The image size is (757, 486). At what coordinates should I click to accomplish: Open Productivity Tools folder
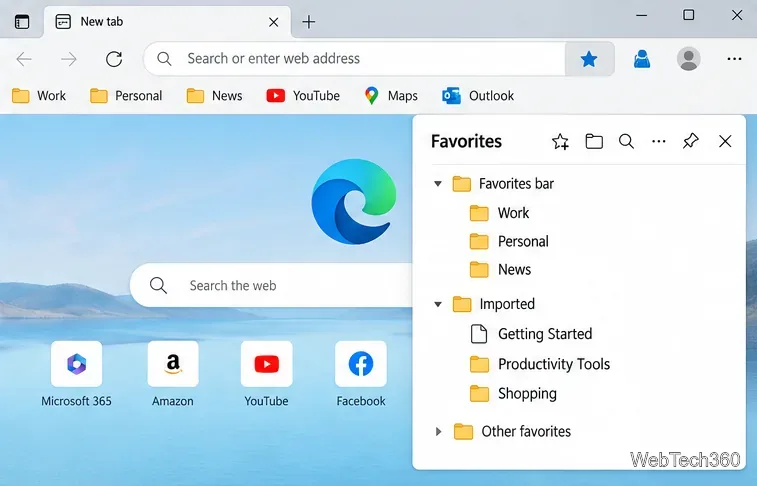click(x=540, y=364)
